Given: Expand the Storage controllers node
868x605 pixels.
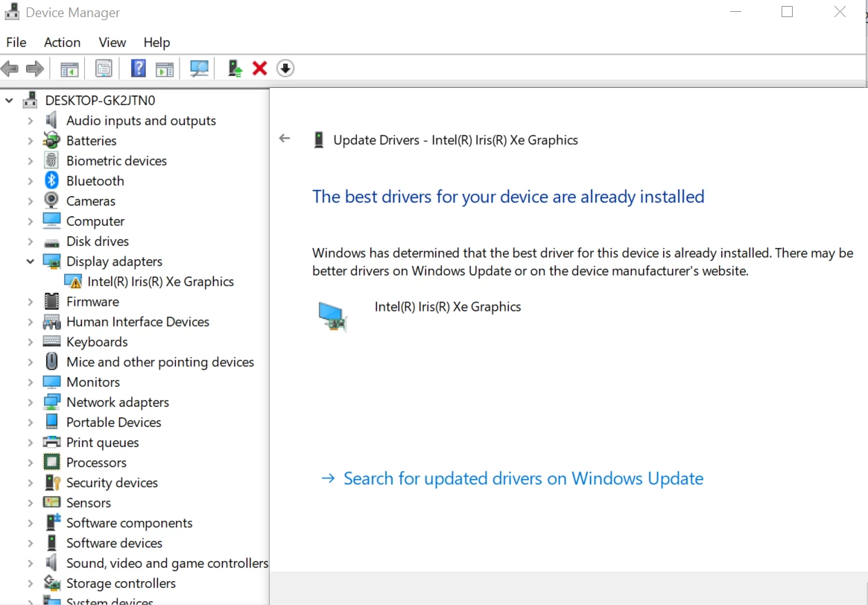Looking at the screenshot, I should pyautogui.click(x=31, y=583).
